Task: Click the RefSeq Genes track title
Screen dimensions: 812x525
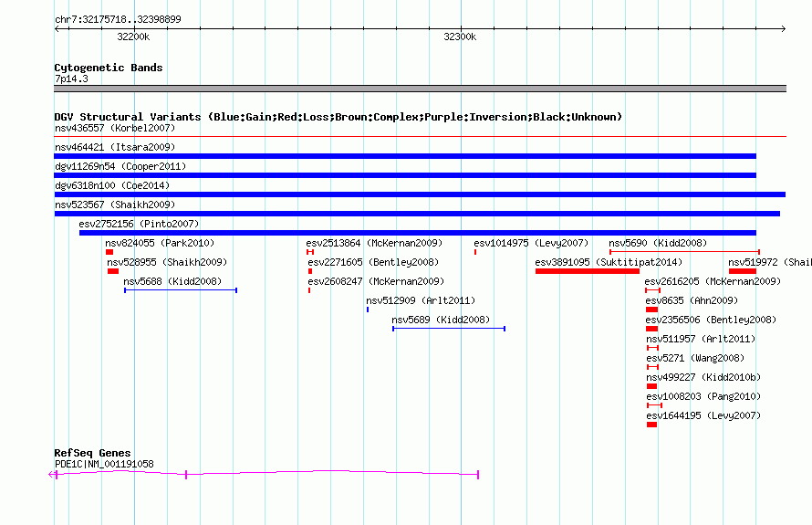Action: tap(92, 453)
